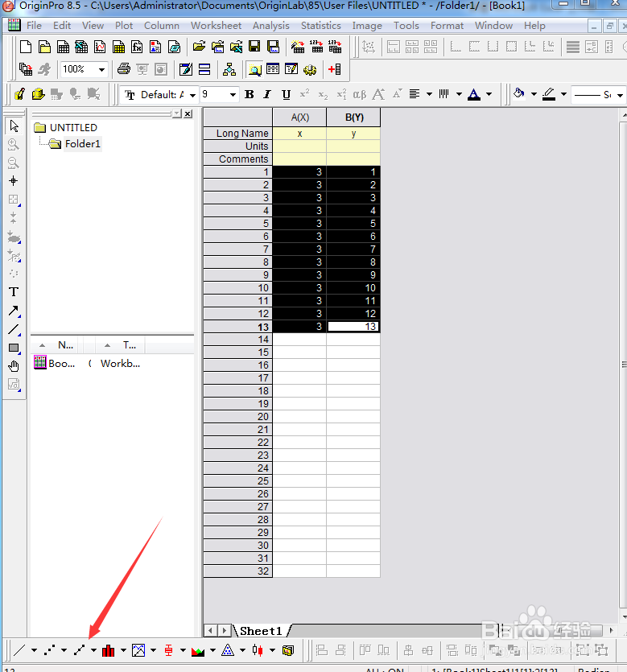Select the Zoom In magnifier tool

point(14,144)
